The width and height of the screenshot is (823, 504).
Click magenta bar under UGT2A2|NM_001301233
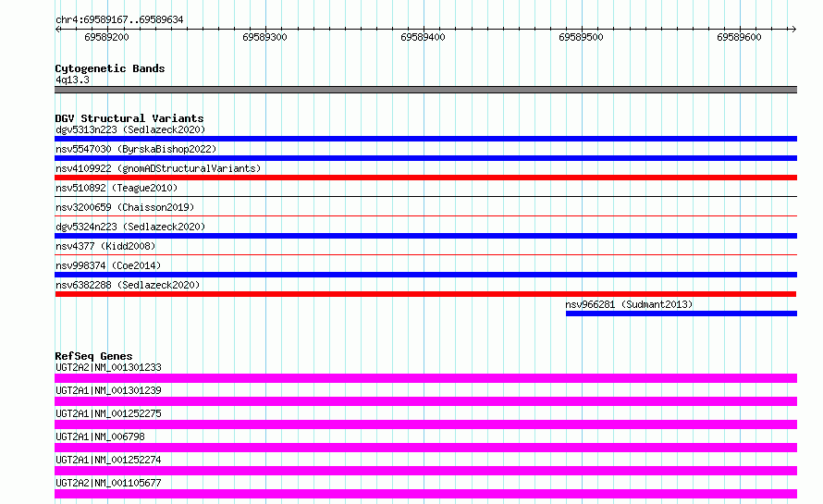425,378
